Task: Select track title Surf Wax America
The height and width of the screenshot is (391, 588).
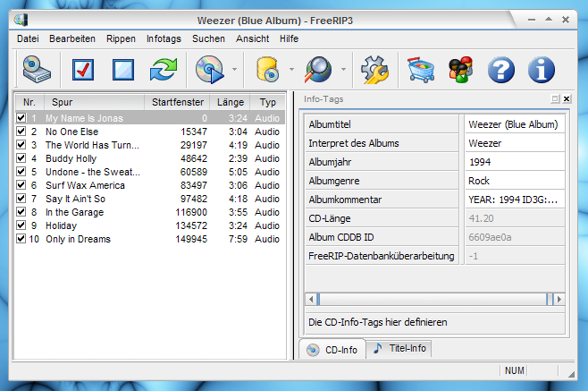Action: pos(85,185)
